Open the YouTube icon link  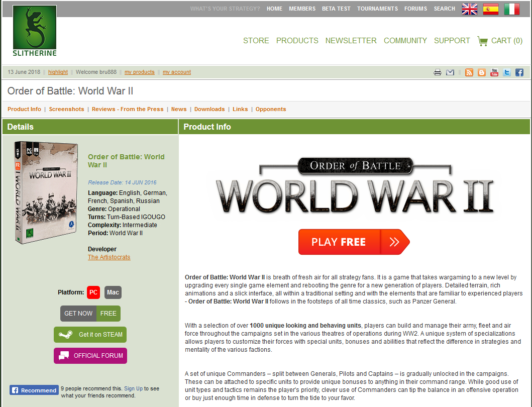click(494, 72)
